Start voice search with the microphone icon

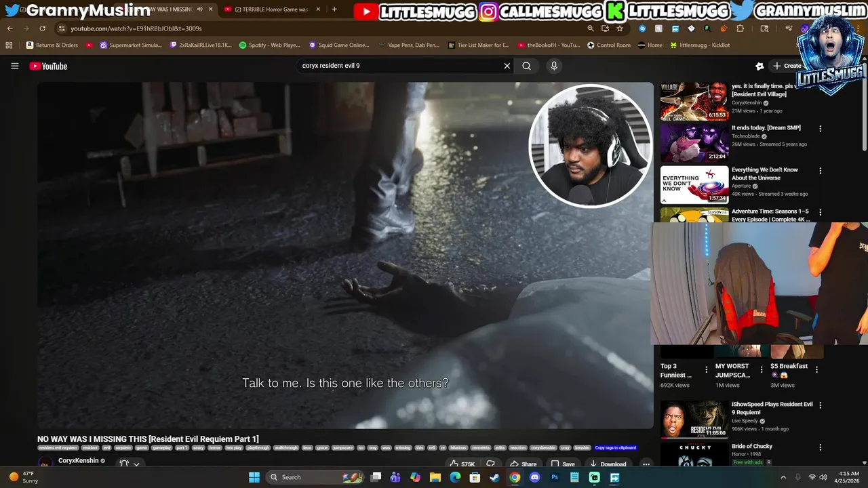[x=554, y=66]
